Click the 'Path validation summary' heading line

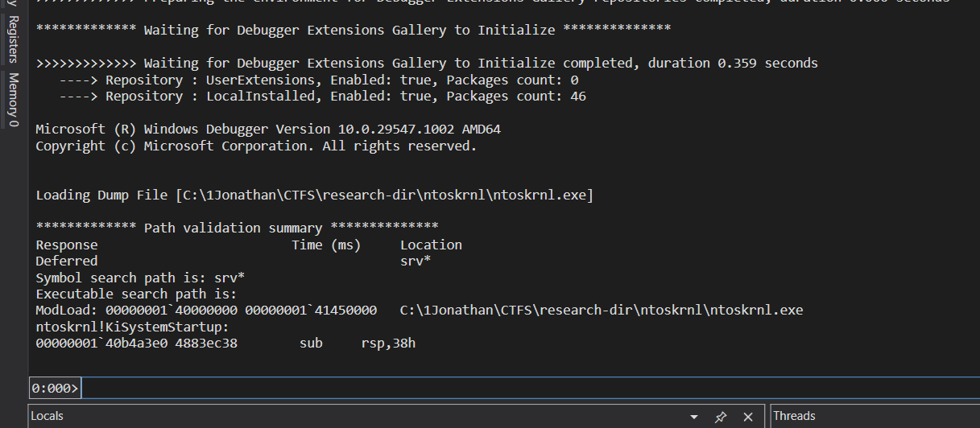237,228
